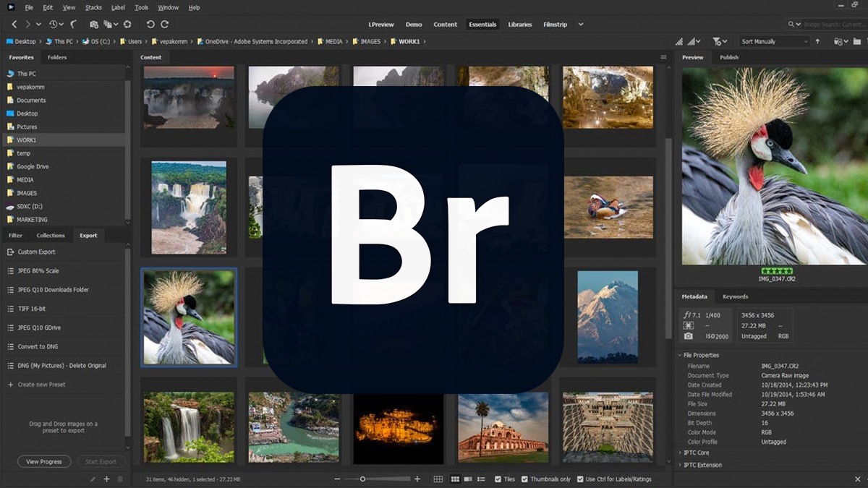Screen dimensions: 868x488
Task: Open the Stacks menu
Action: [93, 7]
